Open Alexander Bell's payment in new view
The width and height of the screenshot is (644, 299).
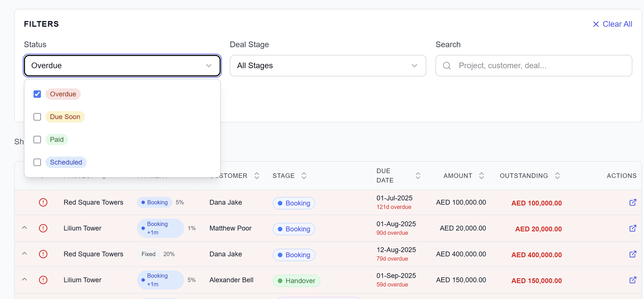633,280
